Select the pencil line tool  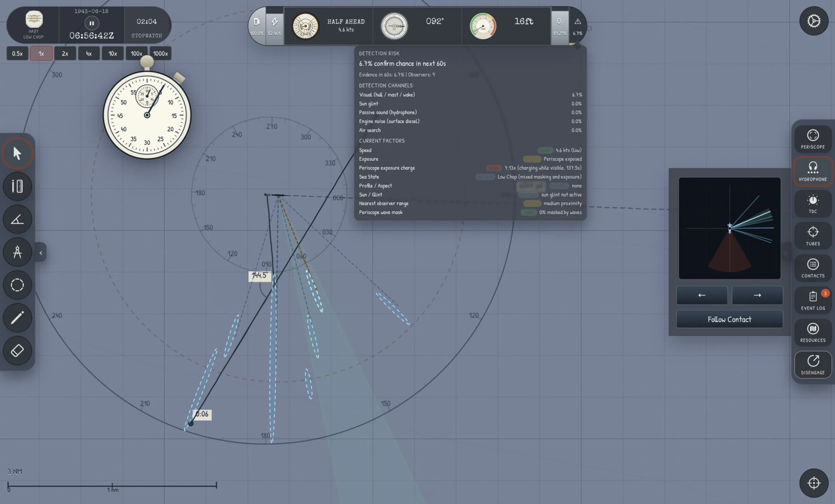tap(17, 317)
